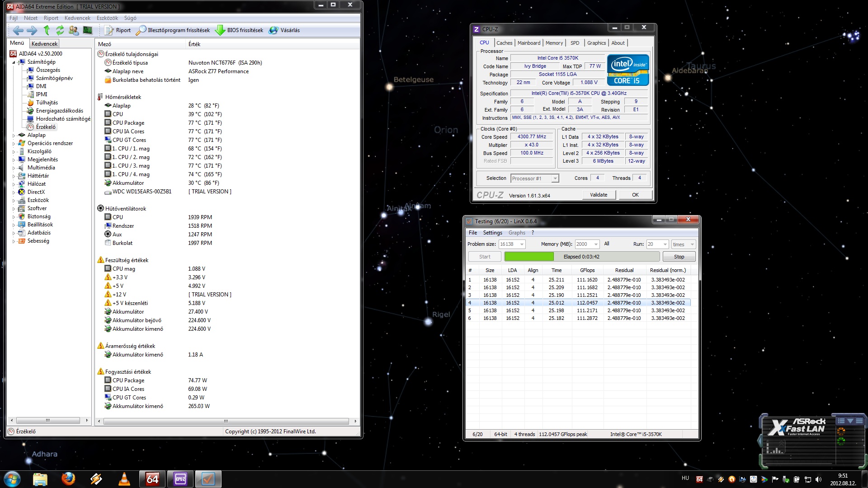
Task: Open times unit dropdown in LinX
Action: click(683, 244)
